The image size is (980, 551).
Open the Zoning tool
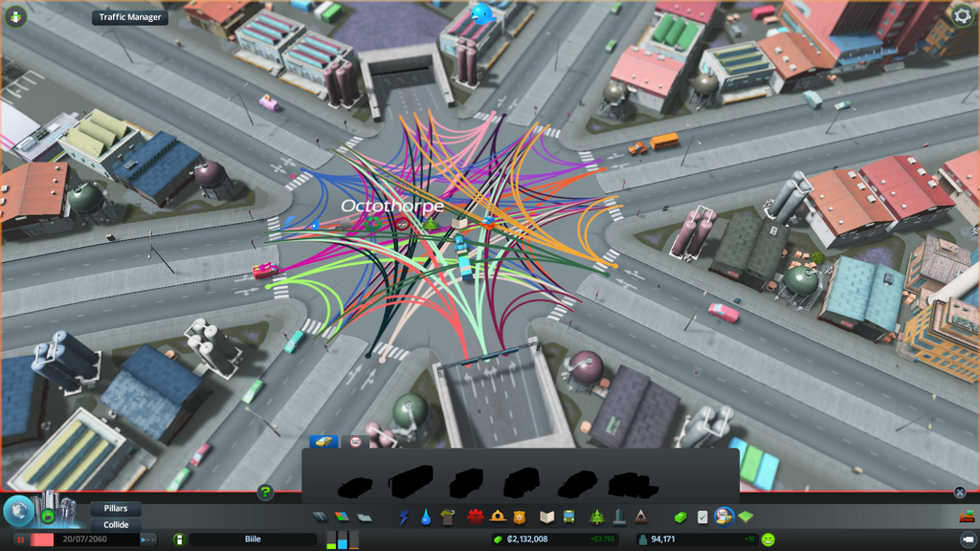[342, 517]
